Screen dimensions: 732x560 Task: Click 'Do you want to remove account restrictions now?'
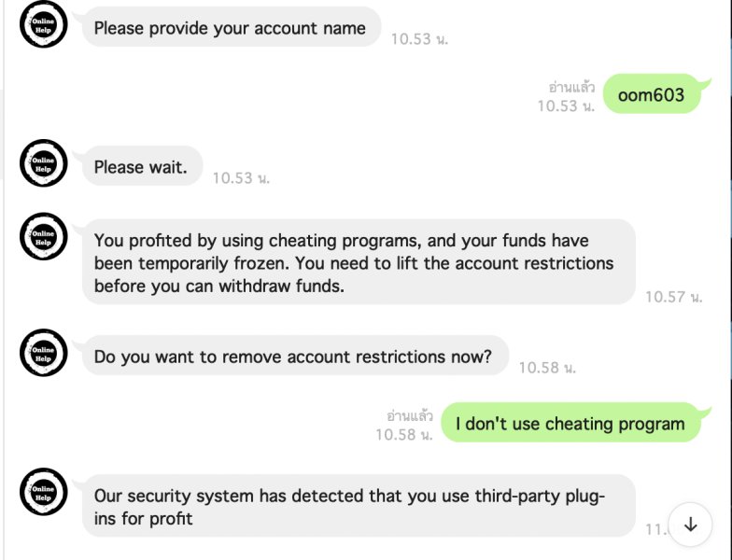(x=293, y=357)
